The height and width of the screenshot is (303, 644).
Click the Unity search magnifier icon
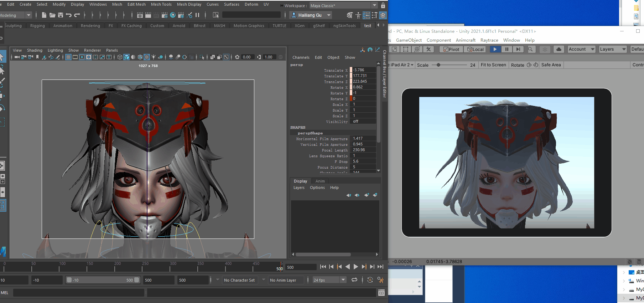530,49
